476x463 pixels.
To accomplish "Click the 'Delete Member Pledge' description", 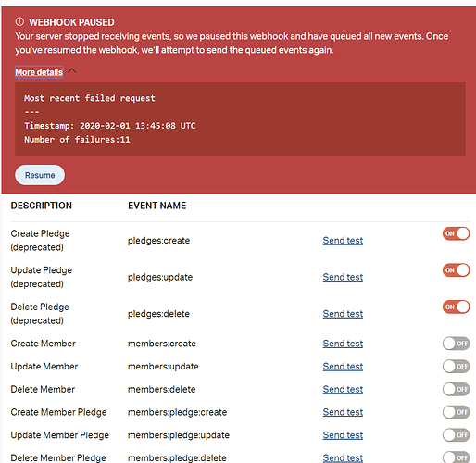I will (58, 457).
